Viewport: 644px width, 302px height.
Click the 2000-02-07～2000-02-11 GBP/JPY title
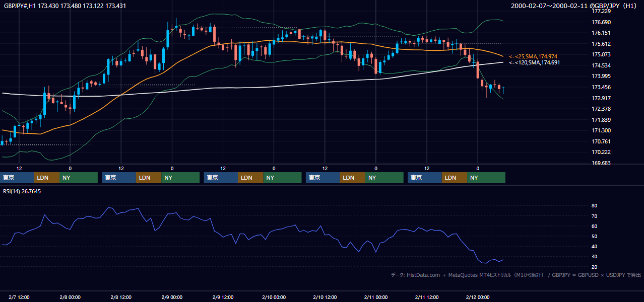(575, 6)
